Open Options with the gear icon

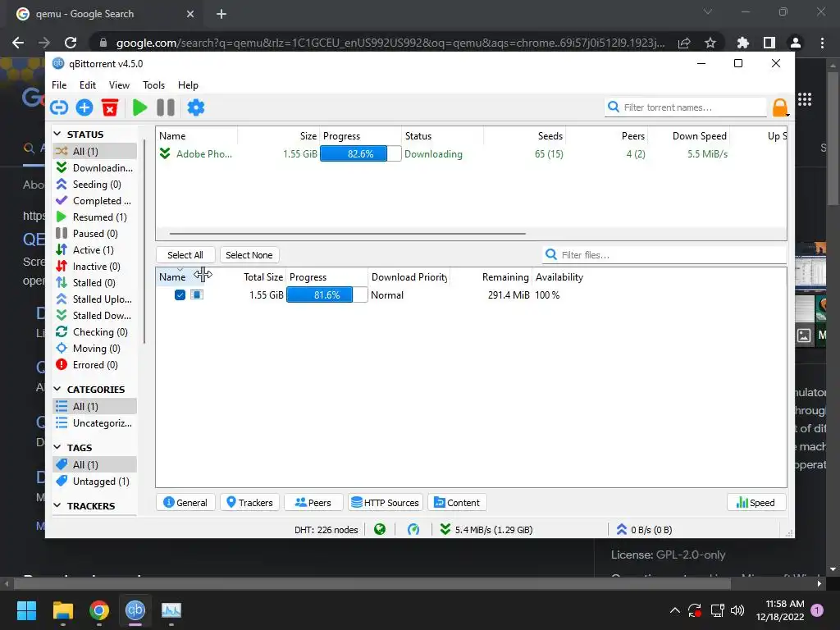point(195,107)
